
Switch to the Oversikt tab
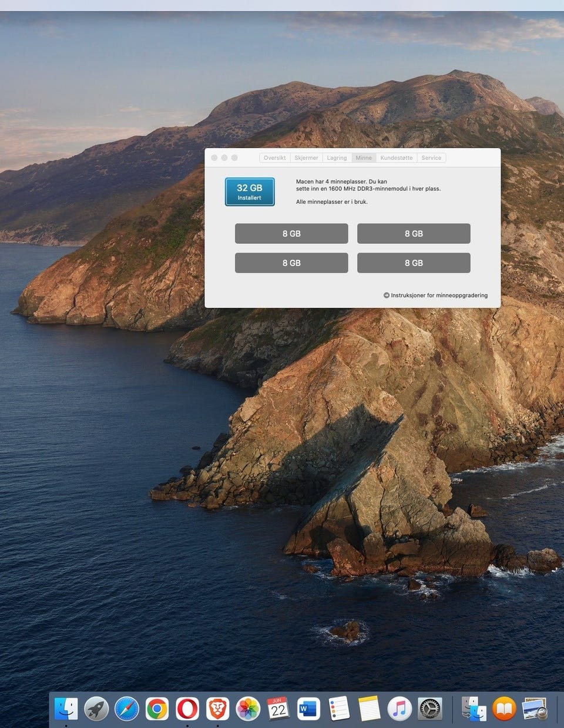point(274,157)
